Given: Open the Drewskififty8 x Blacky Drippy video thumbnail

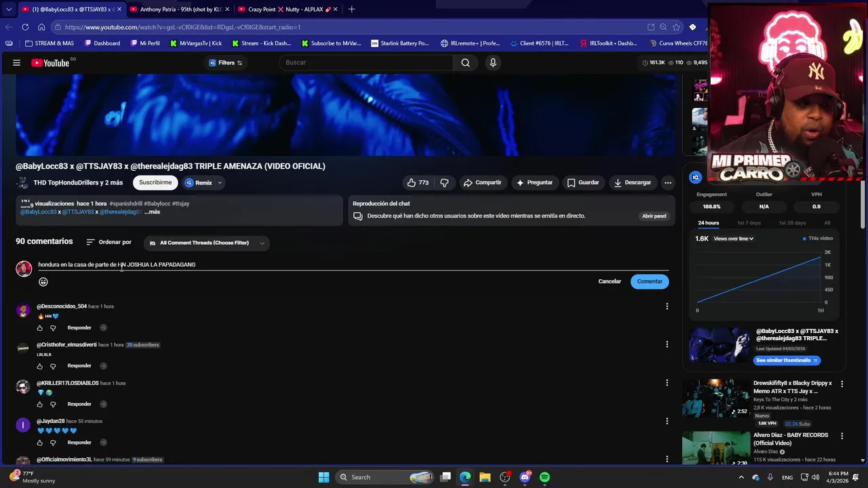Looking at the screenshot, I should [716, 398].
